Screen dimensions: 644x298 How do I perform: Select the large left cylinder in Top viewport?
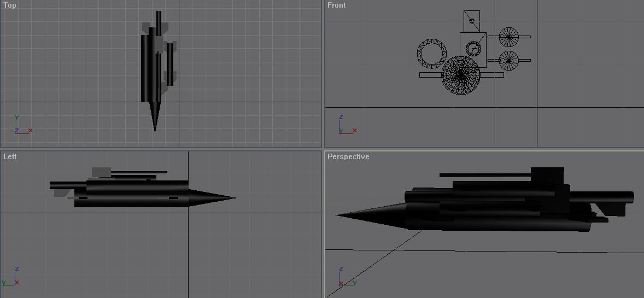[145, 69]
